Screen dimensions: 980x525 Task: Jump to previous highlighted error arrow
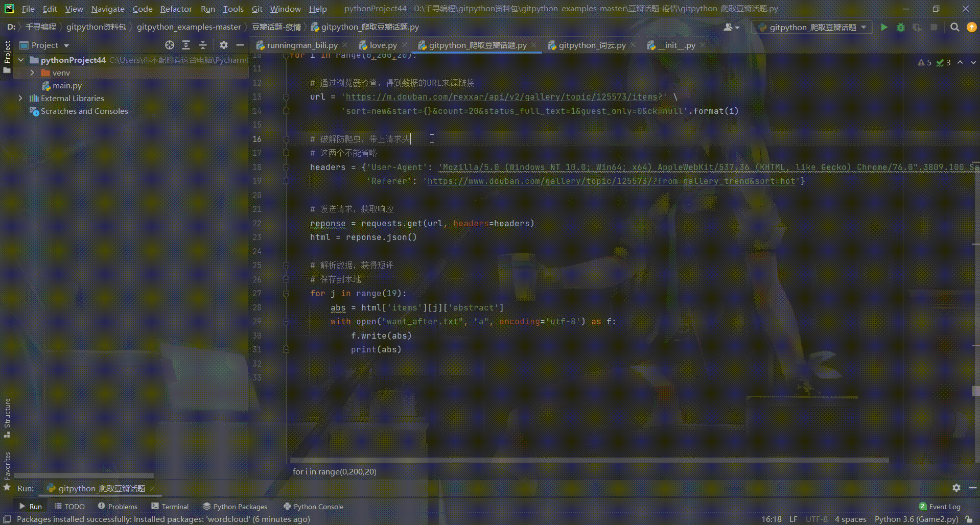coord(960,62)
